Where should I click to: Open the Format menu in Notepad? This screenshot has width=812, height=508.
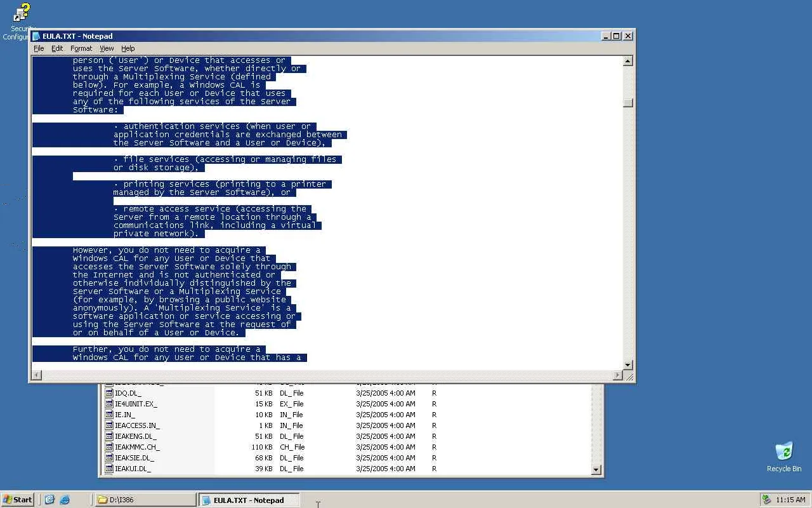(81, 48)
